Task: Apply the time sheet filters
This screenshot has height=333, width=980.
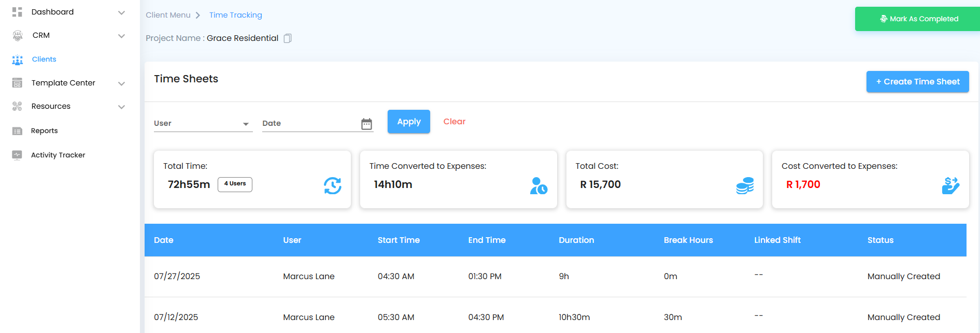Action: point(408,122)
